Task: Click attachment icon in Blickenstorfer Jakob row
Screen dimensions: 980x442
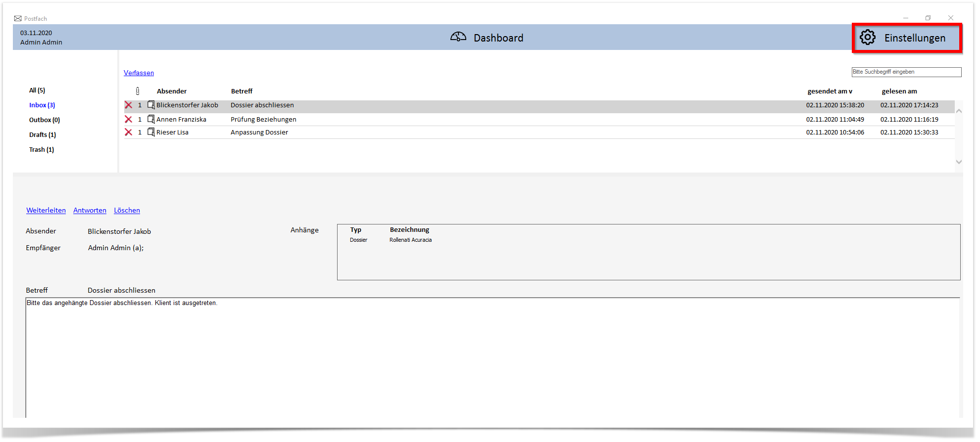Action: [x=151, y=105]
